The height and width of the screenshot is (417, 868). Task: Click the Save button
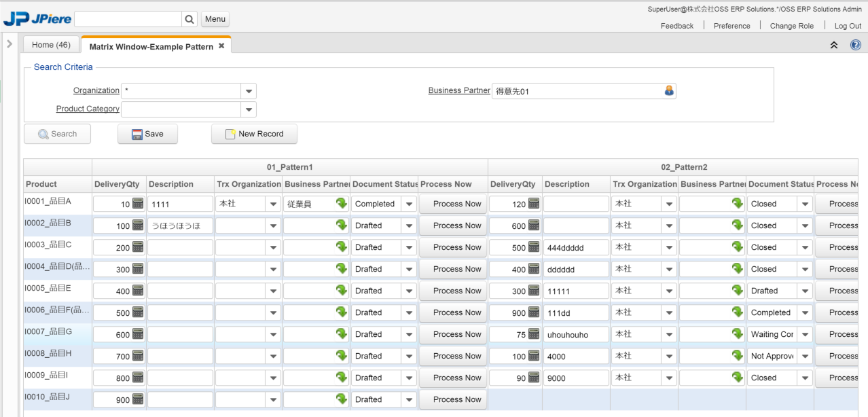click(147, 134)
